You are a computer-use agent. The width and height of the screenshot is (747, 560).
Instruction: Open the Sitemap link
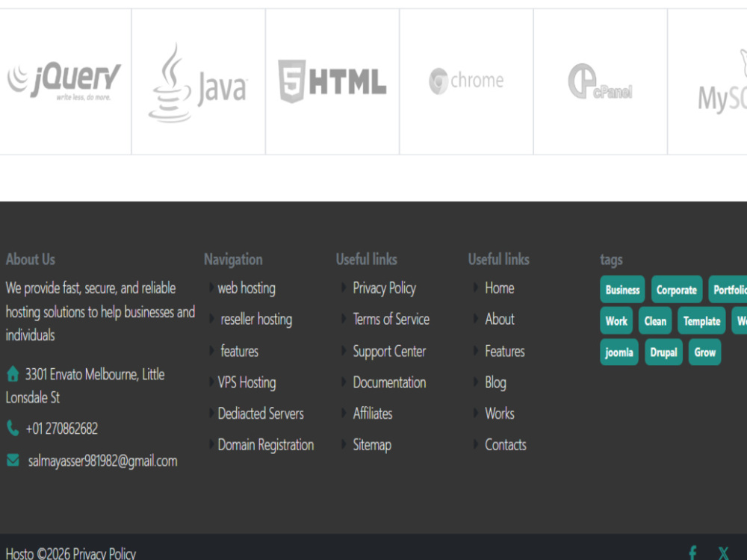[x=372, y=445]
